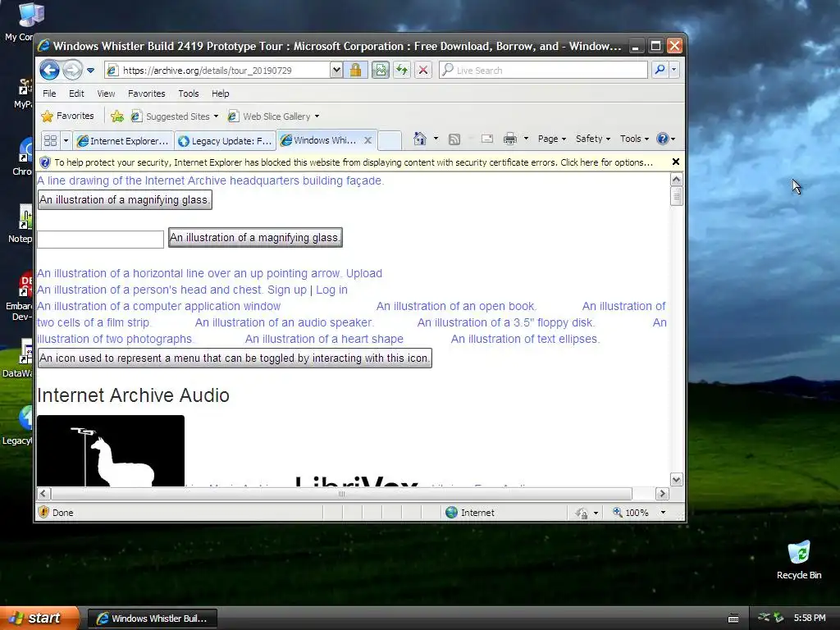Open the File menu
This screenshot has height=630, width=840.
click(x=49, y=94)
